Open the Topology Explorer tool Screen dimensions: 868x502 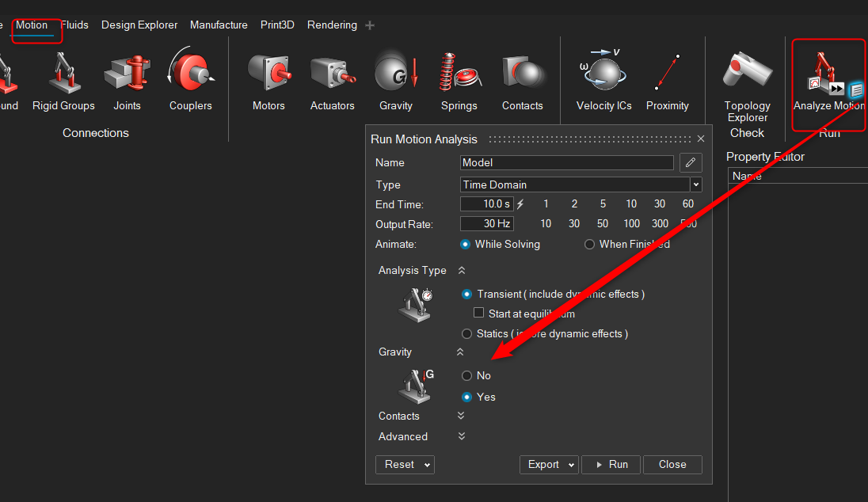pos(748,87)
